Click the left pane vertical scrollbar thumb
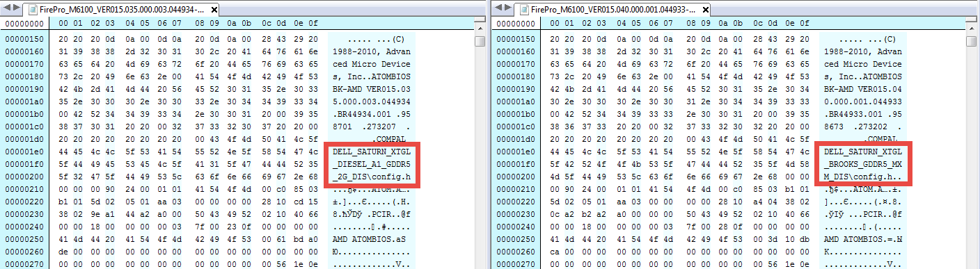The height and width of the screenshot is (269, 980). point(480,41)
